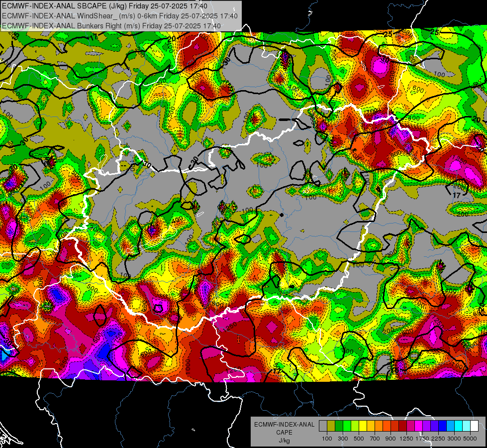Pick the bright green swatch in the CAPE legend
Image resolution: width=487 pixels, height=448 pixels.
point(347,426)
